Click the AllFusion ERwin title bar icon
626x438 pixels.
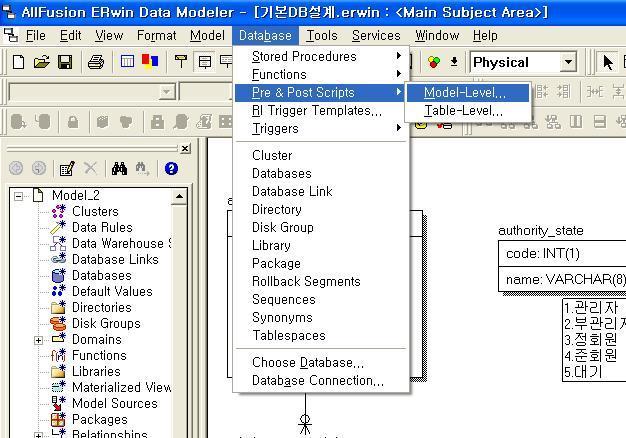[8, 12]
